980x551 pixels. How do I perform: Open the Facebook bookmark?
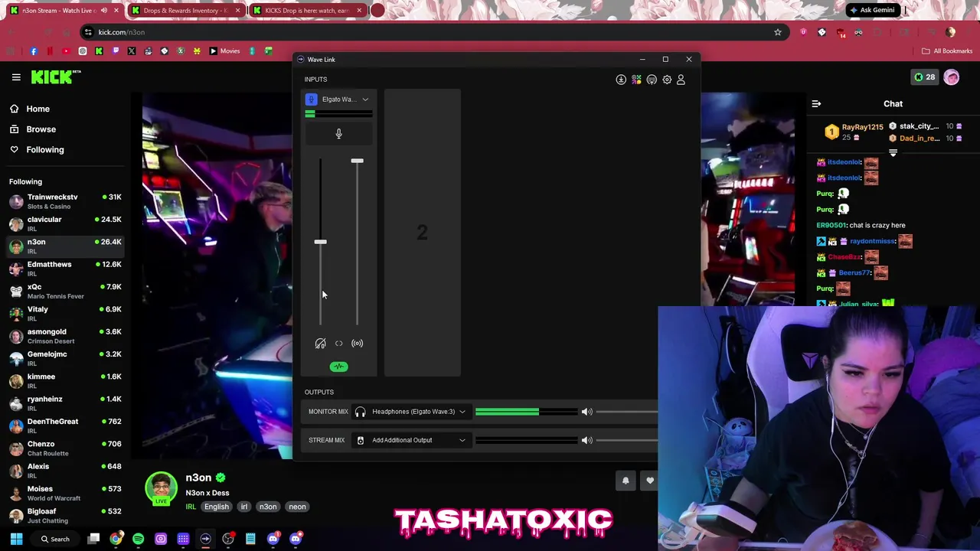pyautogui.click(x=33, y=51)
